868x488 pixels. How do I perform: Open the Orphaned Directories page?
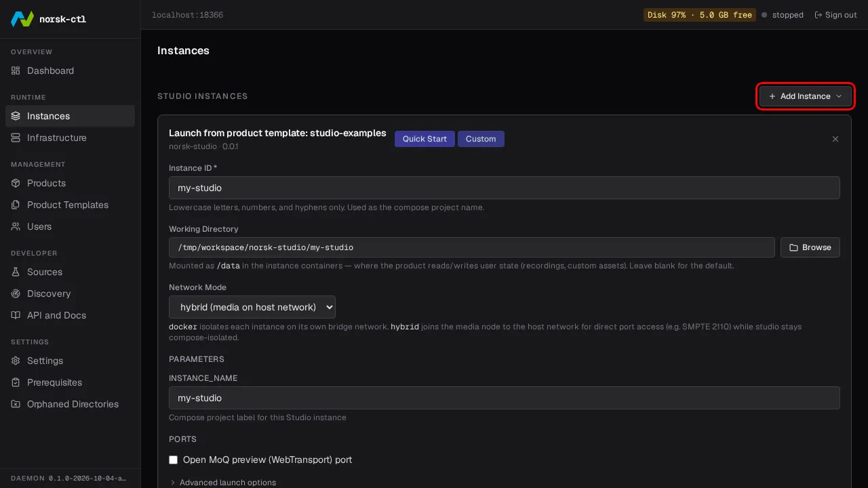pos(71,404)
